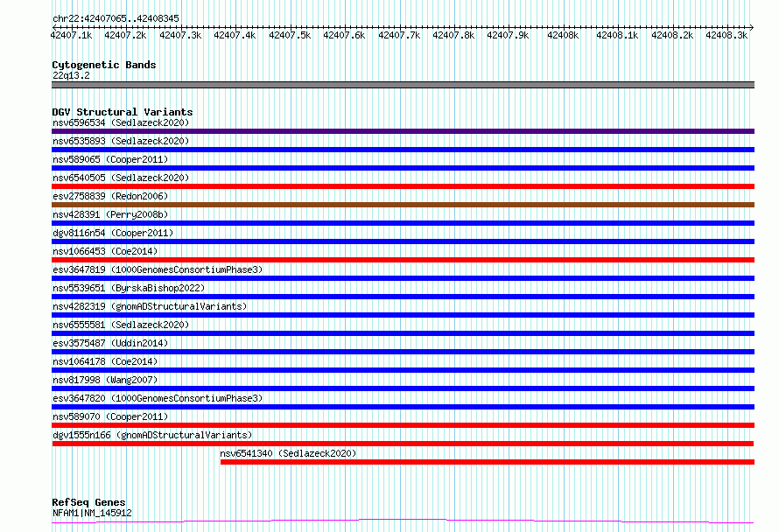Screen dimensions: 779x532
Task: Click the 42408.2k ruler tick label
Action: tap(672, 35)
